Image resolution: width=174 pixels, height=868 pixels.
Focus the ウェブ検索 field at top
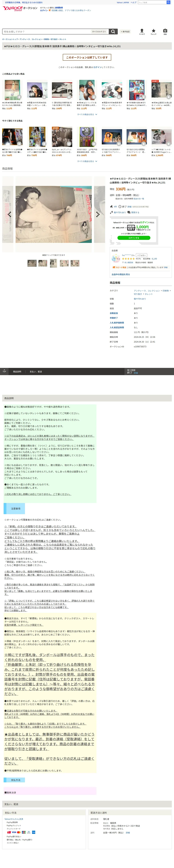click(x=152, y=2)
